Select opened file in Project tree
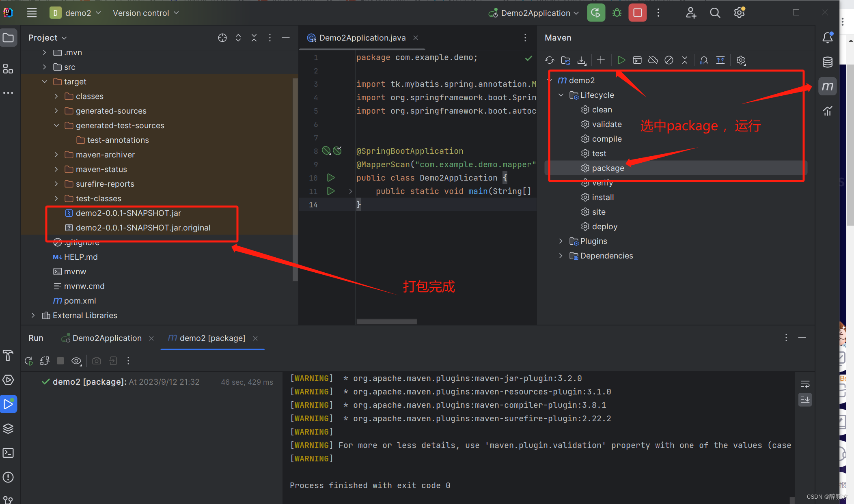The height and width of the screenshot is (504, 854). point(222,38)
